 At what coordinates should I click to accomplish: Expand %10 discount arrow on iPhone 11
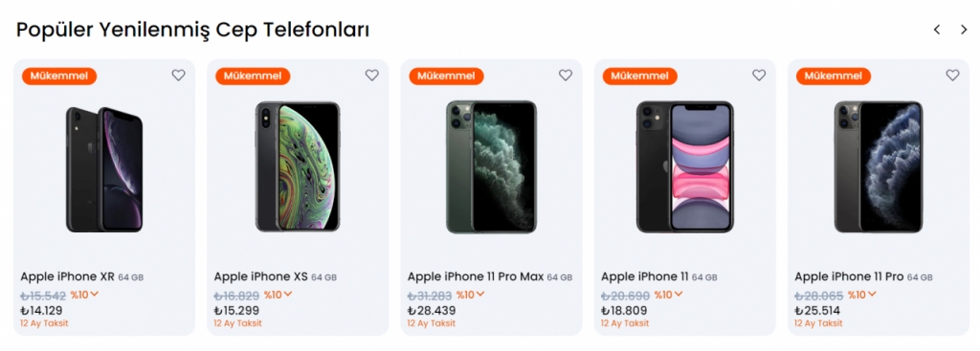(679, 295)
